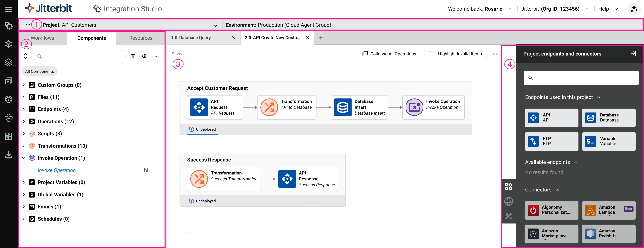
Task: Select the globe icon in palette sidebar
Action: tap(508, 201)
